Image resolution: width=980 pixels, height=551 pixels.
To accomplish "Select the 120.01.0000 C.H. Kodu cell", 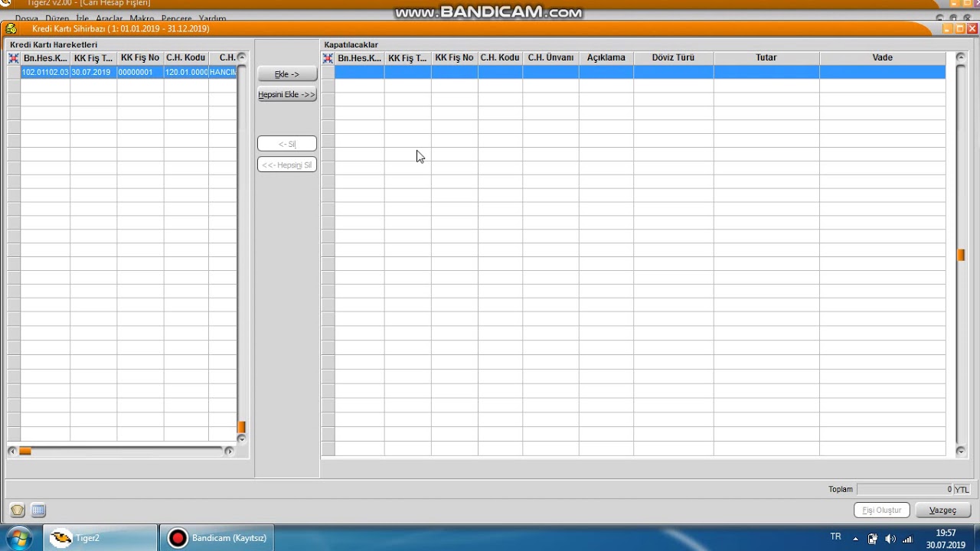I will (x=186, y=72).
